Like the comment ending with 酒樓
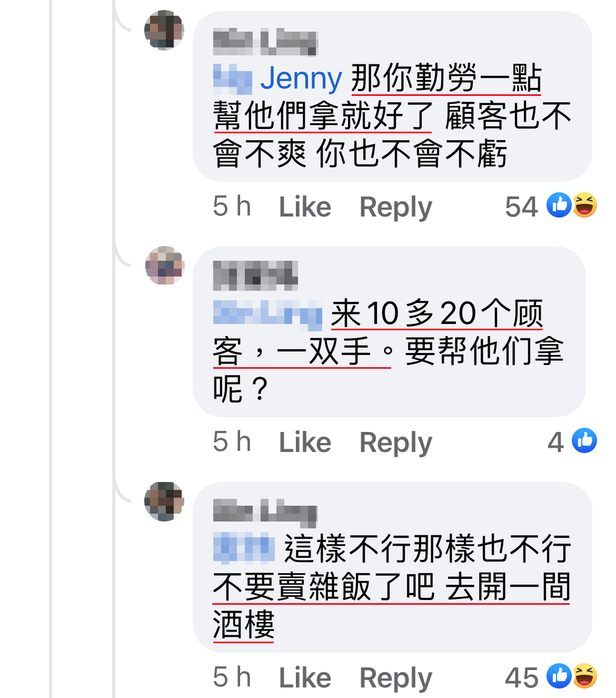This screenshot has height=698, width=616. coord(305,677)
